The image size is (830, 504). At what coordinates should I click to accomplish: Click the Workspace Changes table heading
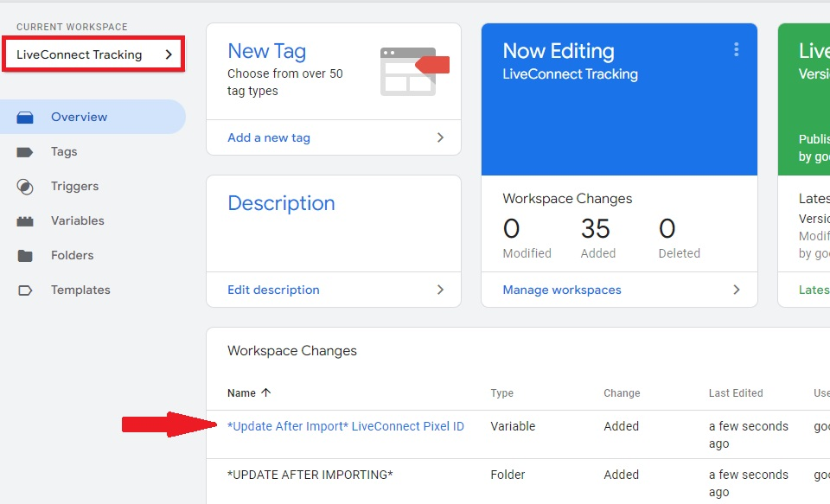(x=292, y=351)
